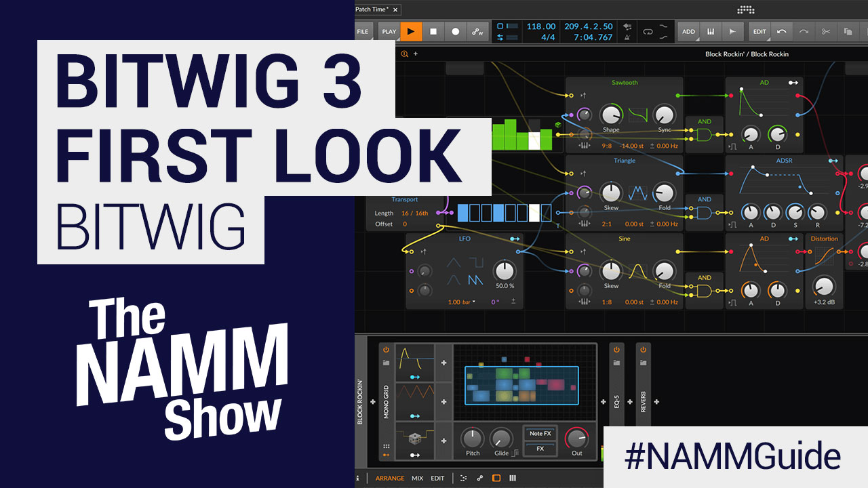This screenshot has height=488, width=868.
Task: Click the Bitwig dots logo at top center
Action: coord(746,9)
